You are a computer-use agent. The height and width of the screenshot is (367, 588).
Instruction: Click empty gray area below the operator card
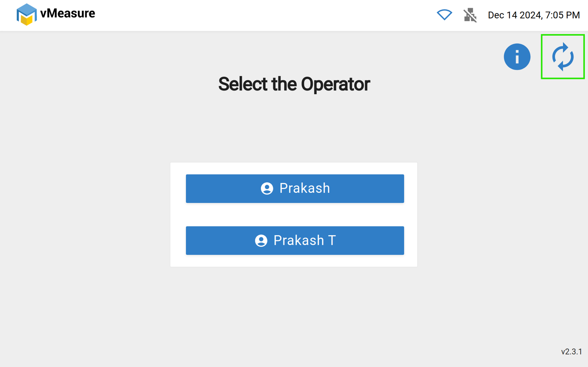click(295, 313)
